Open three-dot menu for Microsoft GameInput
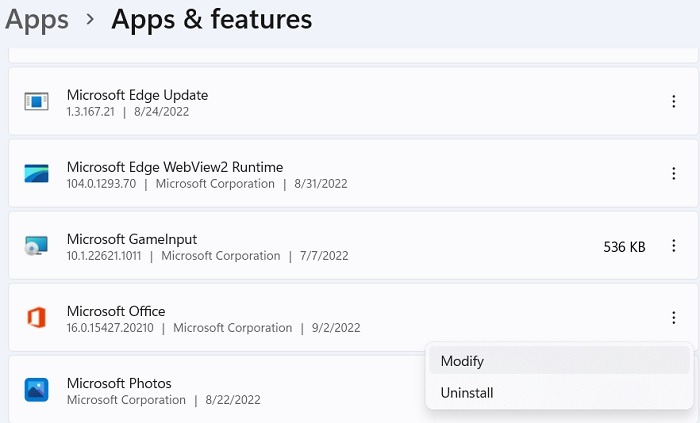The height and width of the screenshot is (423, 700). click(673, 246)
